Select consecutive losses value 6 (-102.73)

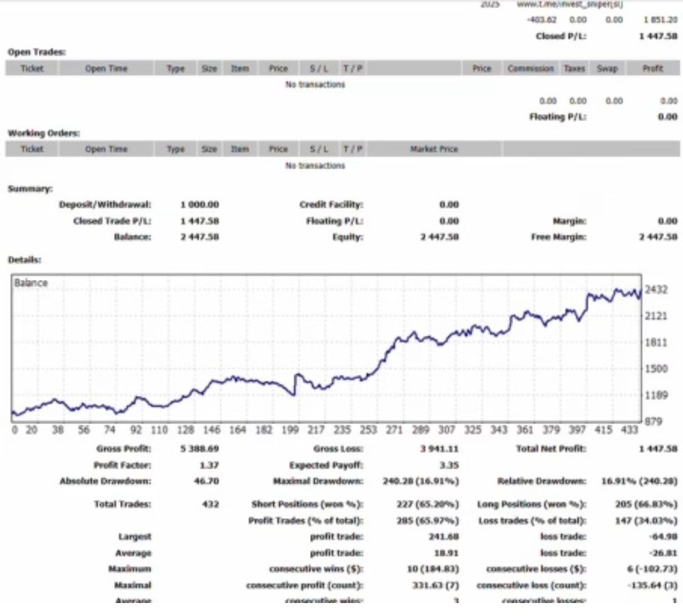(x=652, y=569)
